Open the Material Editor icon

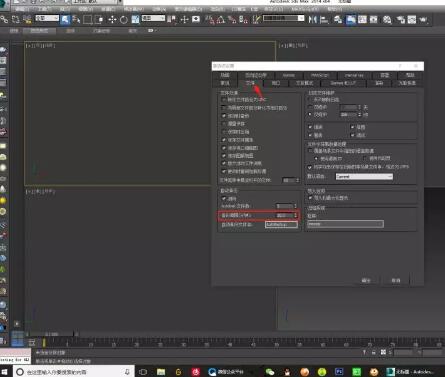click(x=387, y=20)
